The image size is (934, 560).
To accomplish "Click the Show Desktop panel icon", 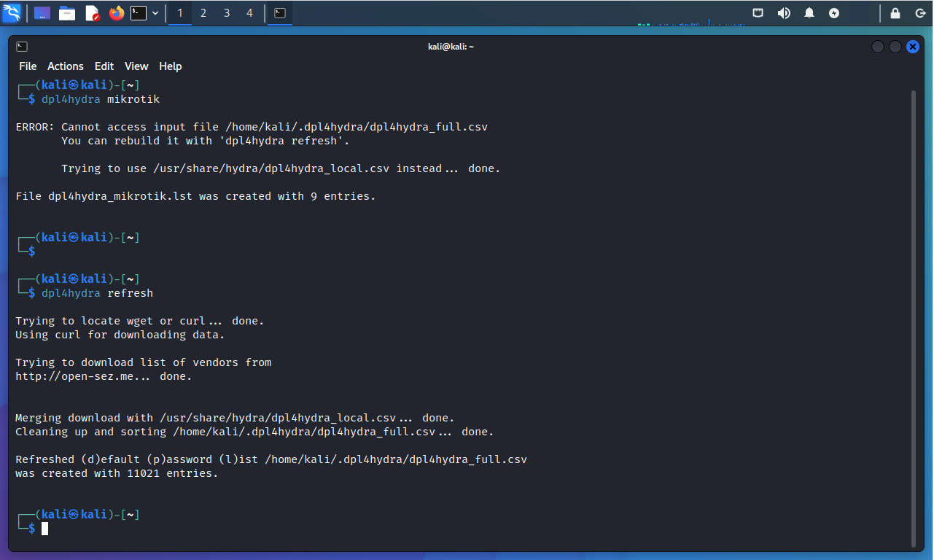I will 42,13.
